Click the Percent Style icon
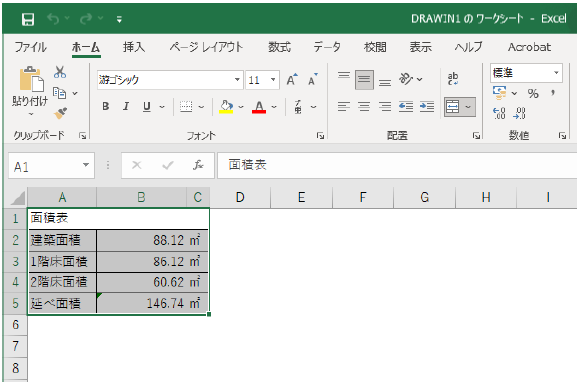Screen dimensions: 578x382 [x=533, y=94]
